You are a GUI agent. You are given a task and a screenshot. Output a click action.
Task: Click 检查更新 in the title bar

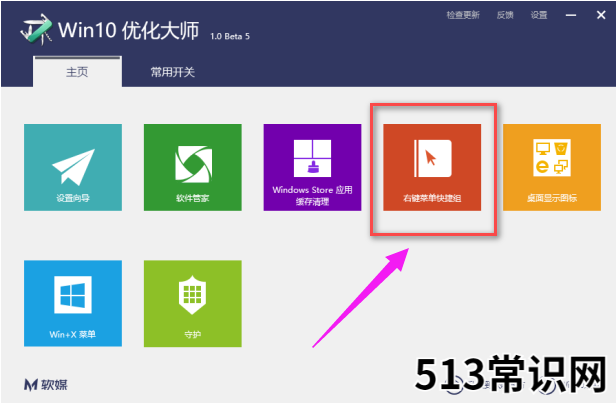point(463,15)
